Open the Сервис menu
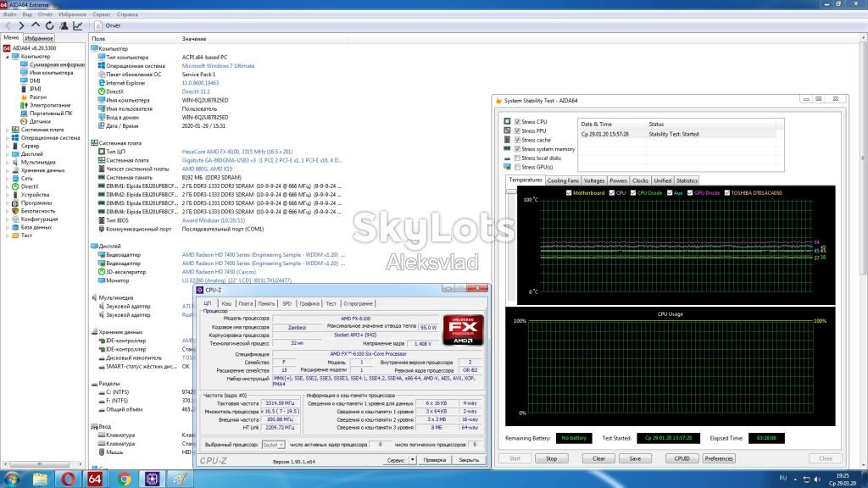 [x=102, y=14]
